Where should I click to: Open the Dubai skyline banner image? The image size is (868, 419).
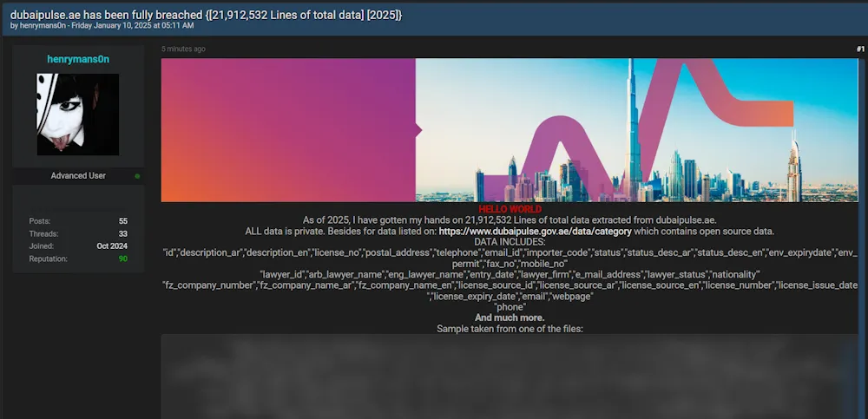[x=510, y=130]
